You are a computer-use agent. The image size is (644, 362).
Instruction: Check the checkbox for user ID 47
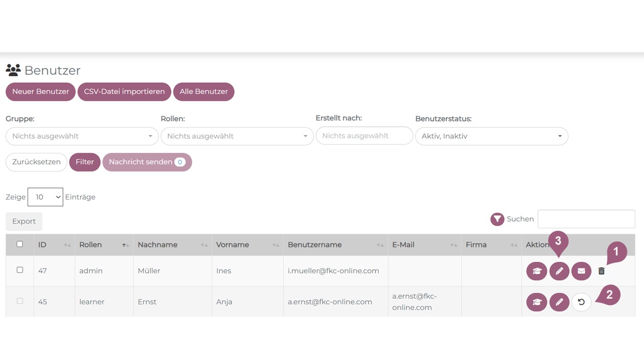[x=20, y=270]
